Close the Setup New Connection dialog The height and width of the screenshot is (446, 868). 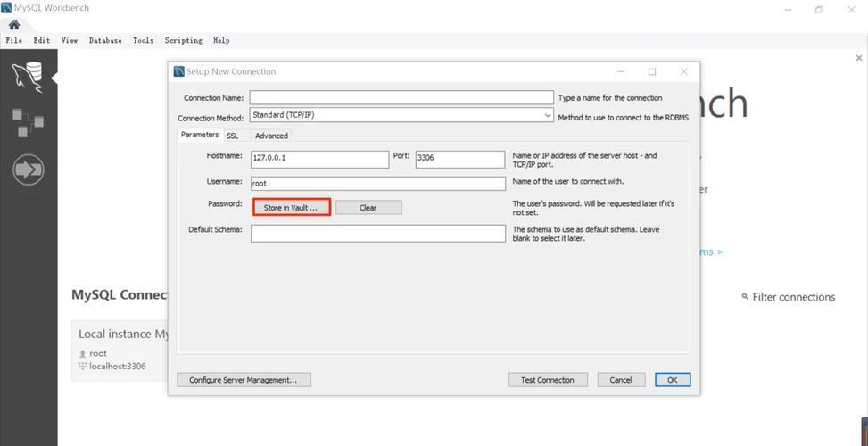click(x=683, y=72)
